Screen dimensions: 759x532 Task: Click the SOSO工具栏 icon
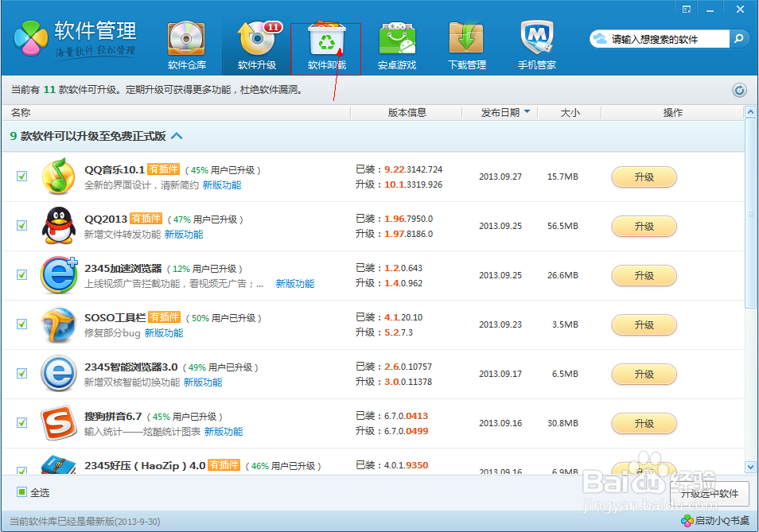(x=59, y=324)
